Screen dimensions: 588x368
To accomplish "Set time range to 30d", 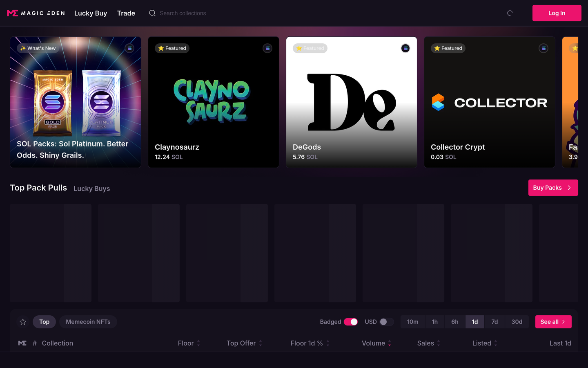I will point(517,322).
